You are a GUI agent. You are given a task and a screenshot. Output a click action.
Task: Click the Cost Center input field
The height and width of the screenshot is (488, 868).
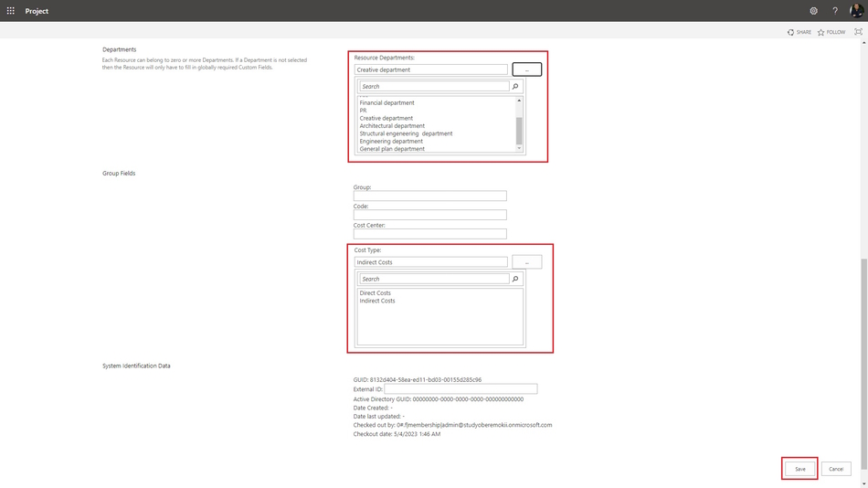430,234
